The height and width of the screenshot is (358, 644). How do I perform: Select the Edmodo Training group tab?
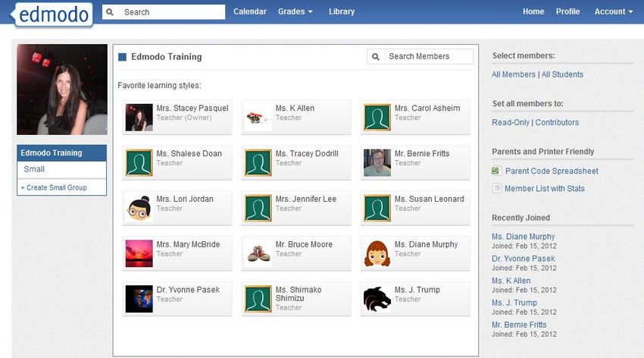tap(61, 153)
